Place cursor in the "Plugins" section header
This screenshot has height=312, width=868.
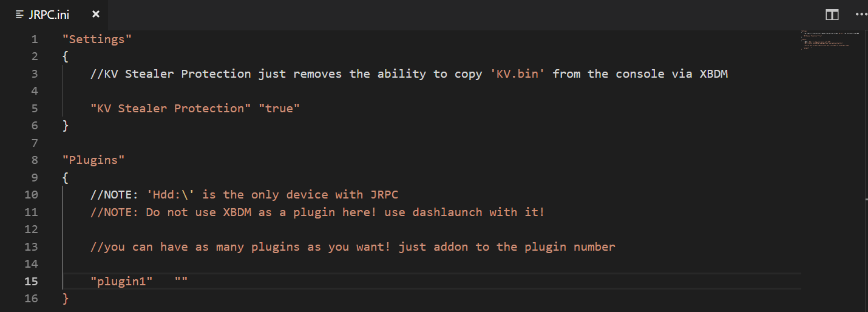(93, 160)
